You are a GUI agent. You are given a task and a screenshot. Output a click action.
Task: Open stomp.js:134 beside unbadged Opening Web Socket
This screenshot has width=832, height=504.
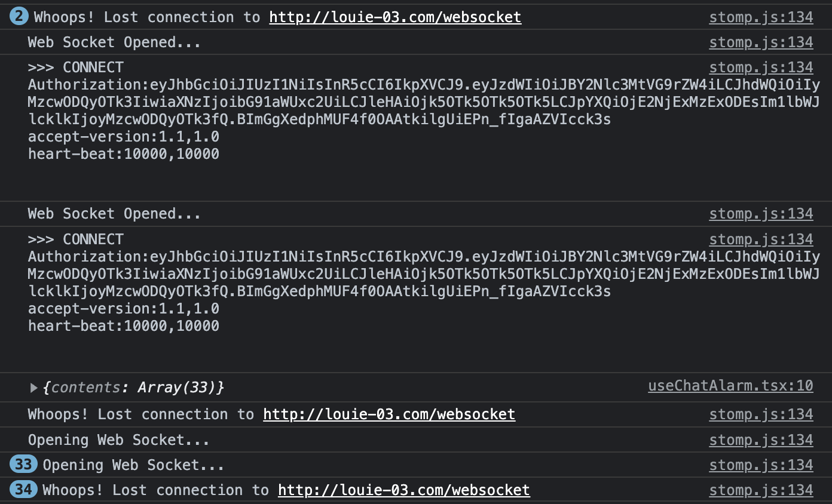click(761, 440)
